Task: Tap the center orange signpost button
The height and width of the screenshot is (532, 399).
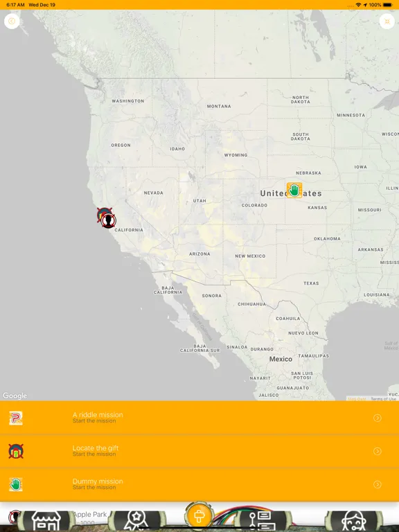Action: [x=199, y=516]
